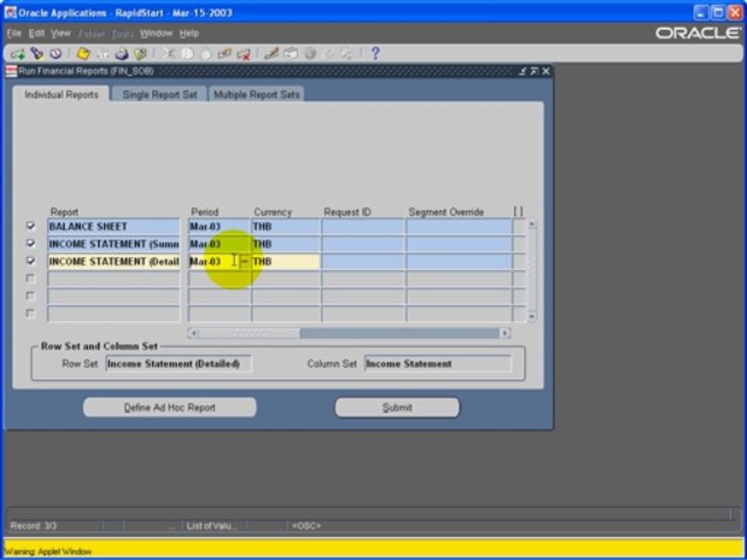This screenshot has width=747, height=560.
Task: Switch to the Multiple Report Sets tab
Action: pos(257,94)
